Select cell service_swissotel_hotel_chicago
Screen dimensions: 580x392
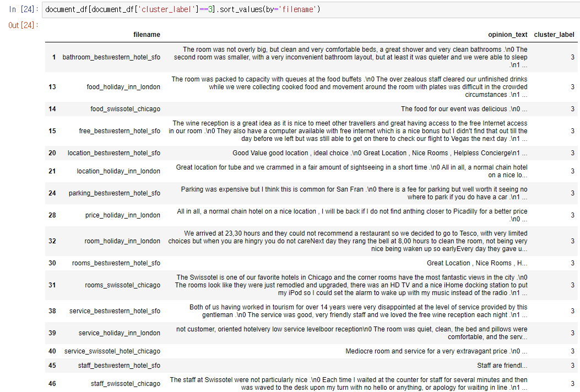112,351
